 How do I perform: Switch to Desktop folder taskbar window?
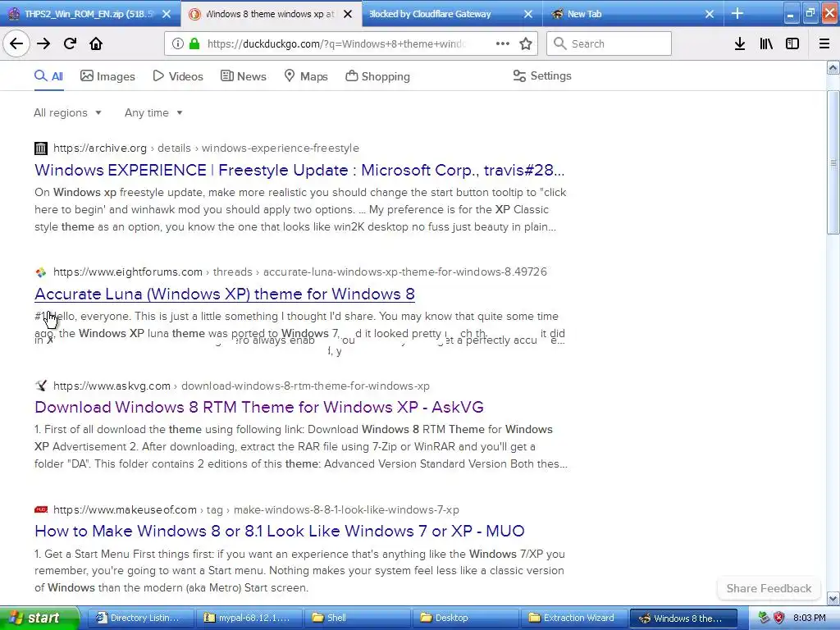[466, 618]
